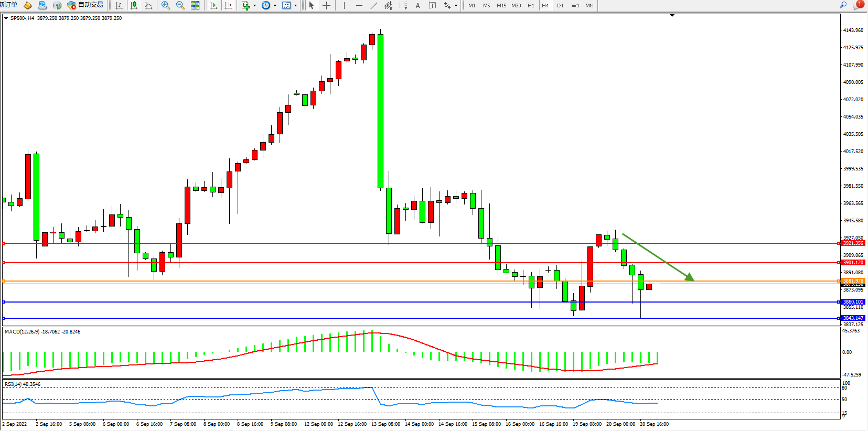Enable the D1 timeframe

(560, 5)
